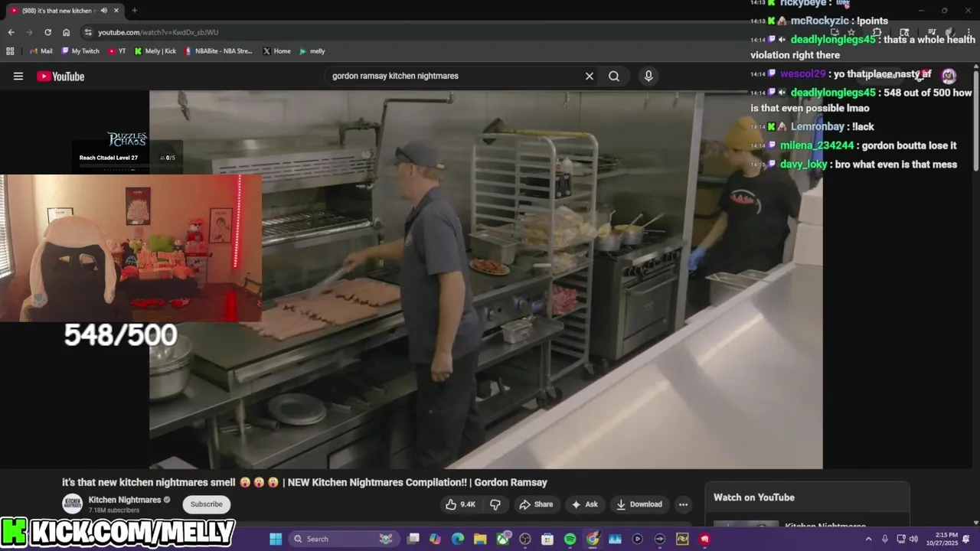Open OBS Studio from the taskbar
Viewport: 980px width, 551px height.
tap(525, 539)
